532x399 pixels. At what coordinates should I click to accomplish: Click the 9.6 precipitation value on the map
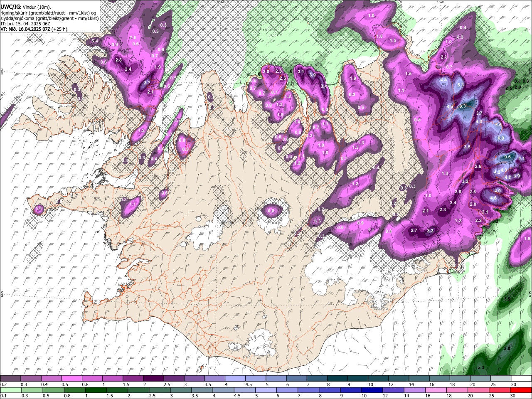[x=507, y=157]
